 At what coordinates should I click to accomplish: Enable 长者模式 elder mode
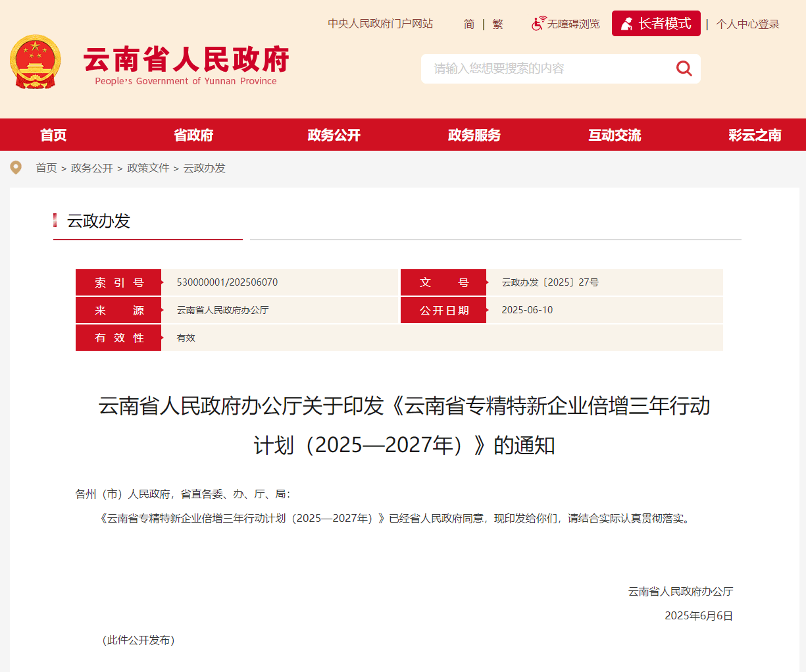point(656,24)
